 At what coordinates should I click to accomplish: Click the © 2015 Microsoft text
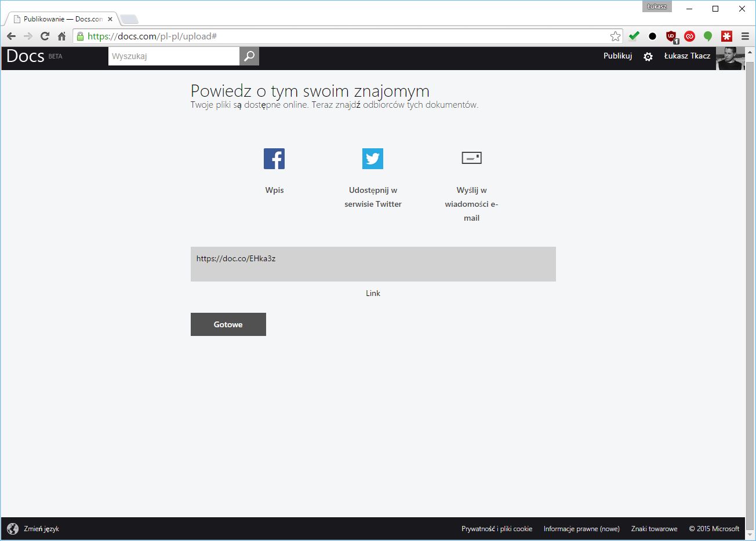(x=714, y=529)
